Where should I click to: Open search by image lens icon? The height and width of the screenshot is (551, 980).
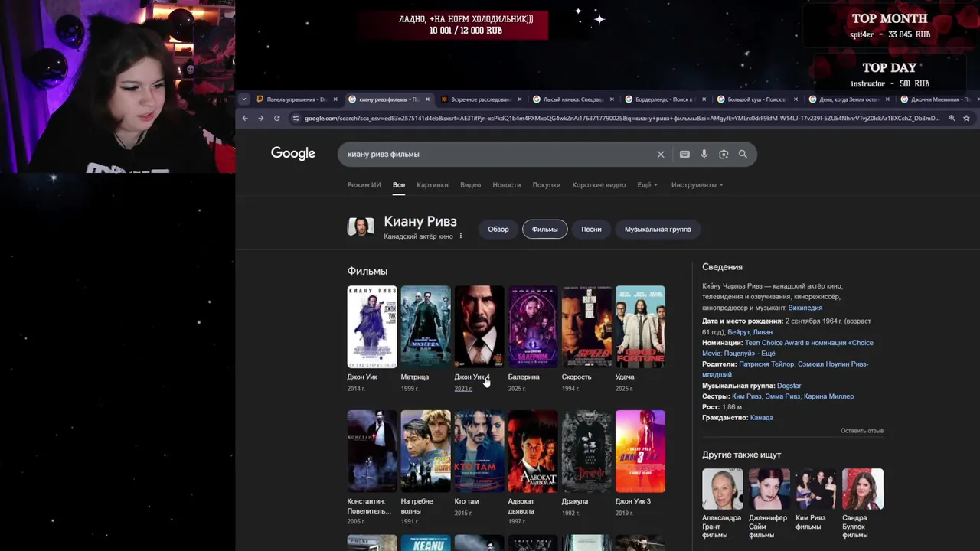click(724, 154)
